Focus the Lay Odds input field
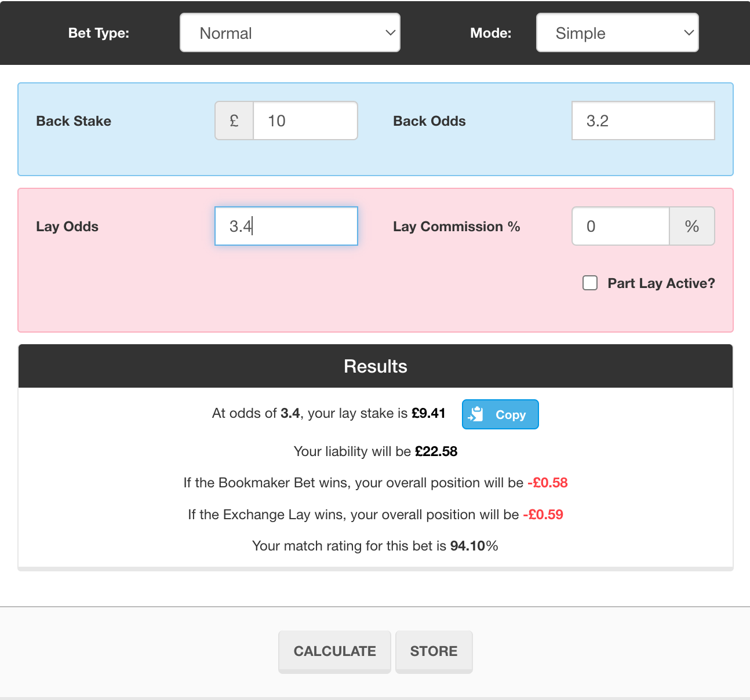This screenshot has width=750, height=700. 286,226
